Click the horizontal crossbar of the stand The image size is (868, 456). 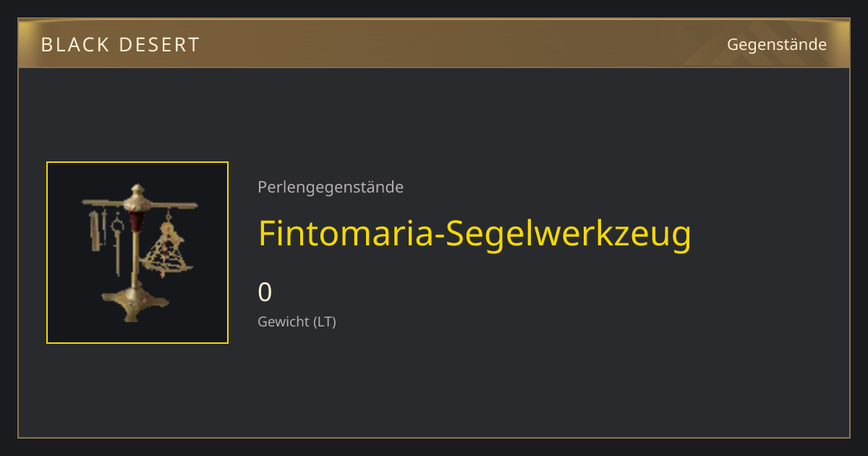[x=139, y=205]
